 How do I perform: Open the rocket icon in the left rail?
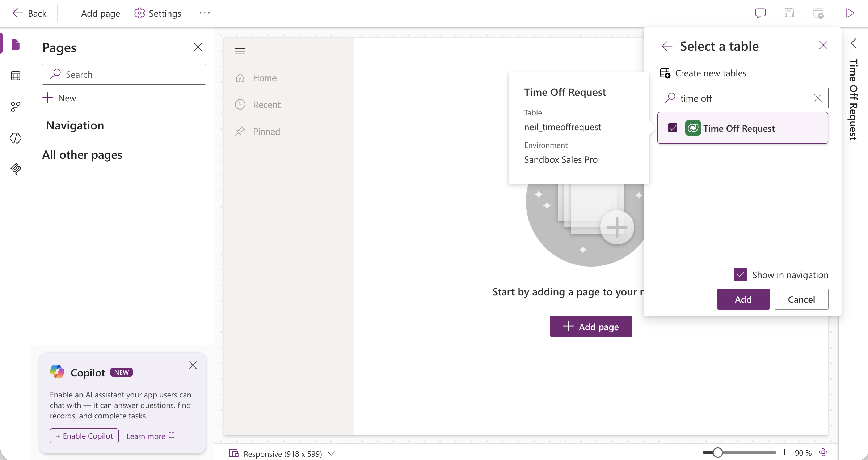tap(16, 169)
